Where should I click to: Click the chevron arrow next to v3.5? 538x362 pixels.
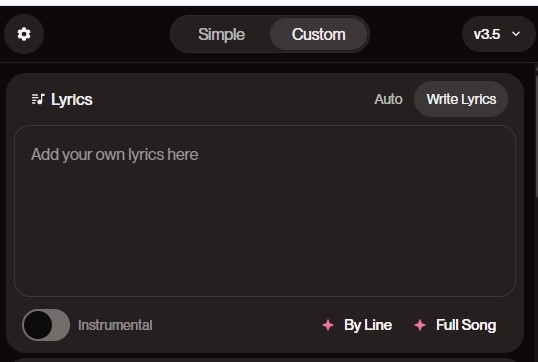point(516,34)
